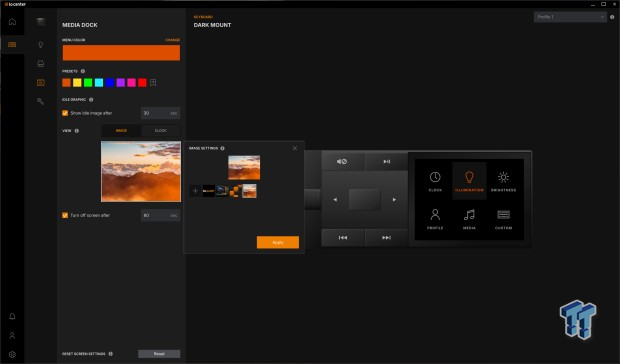
Task: Click the idle image delay seconds field
Action: [160, 113]
